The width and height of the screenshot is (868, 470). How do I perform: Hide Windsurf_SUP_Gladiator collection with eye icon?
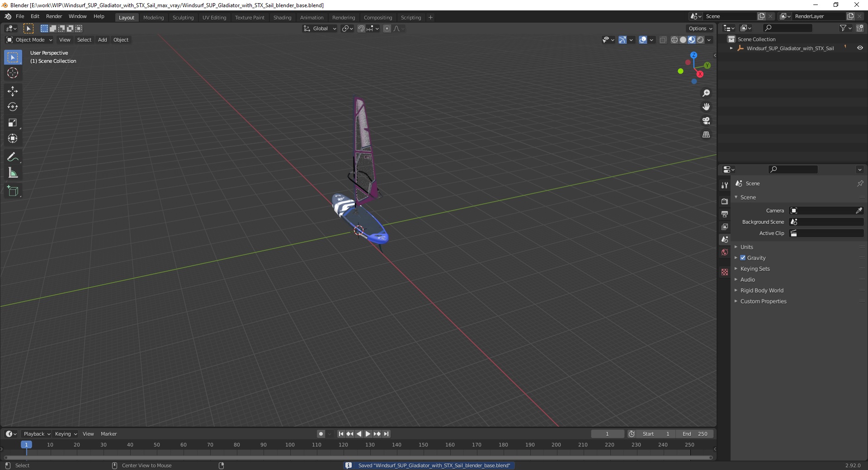click(860, 48)
